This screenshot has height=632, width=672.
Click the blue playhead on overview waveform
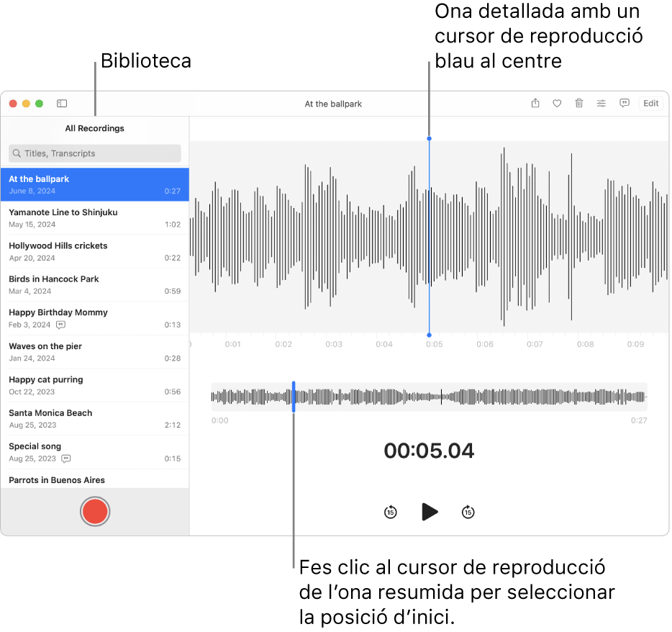click(x=294, y=397)
